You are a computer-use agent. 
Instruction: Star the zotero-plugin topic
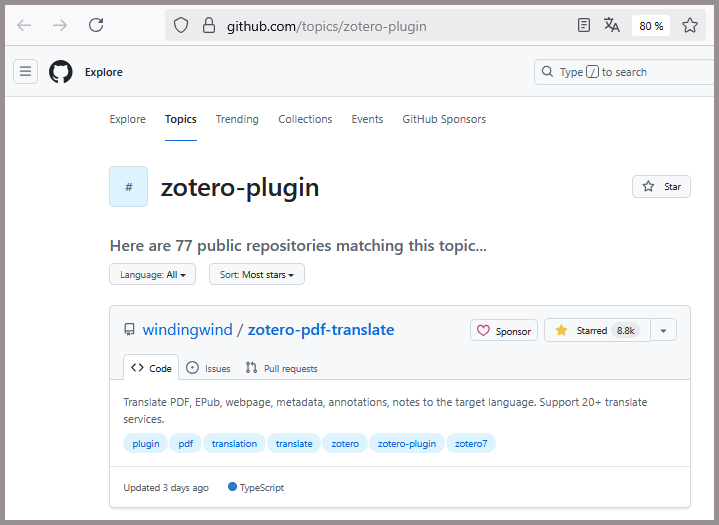[661, 187]
